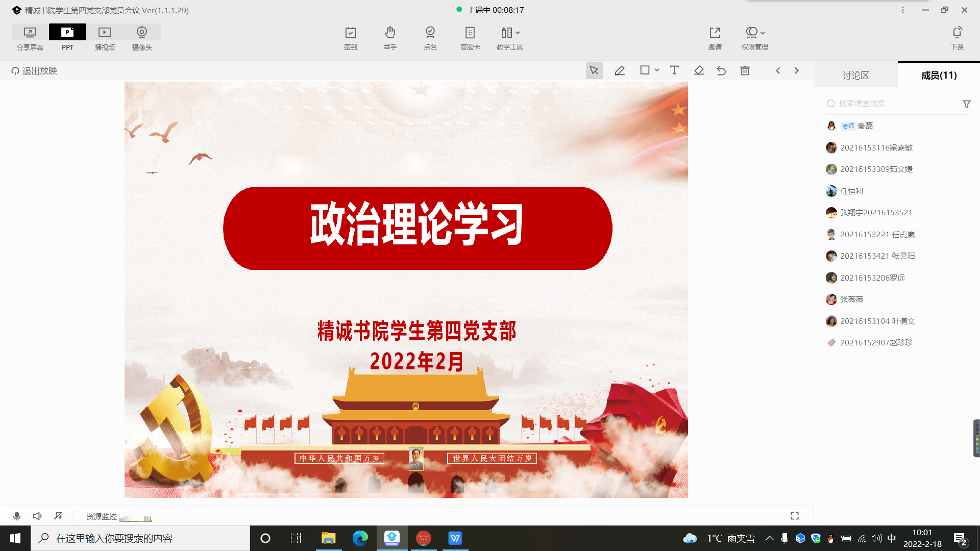980x551 pixels.
Task: Go to the next slide arrow
Action: (x=796, y=71)
